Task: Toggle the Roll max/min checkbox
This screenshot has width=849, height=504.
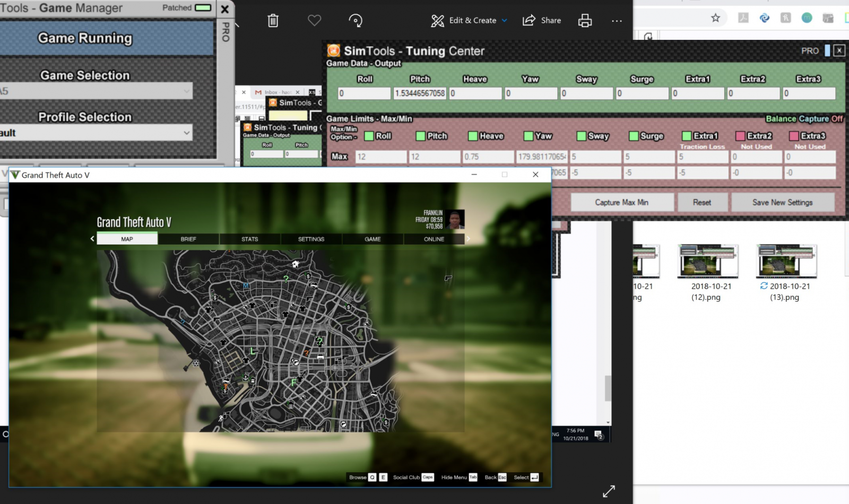Action: pos(369,136)
